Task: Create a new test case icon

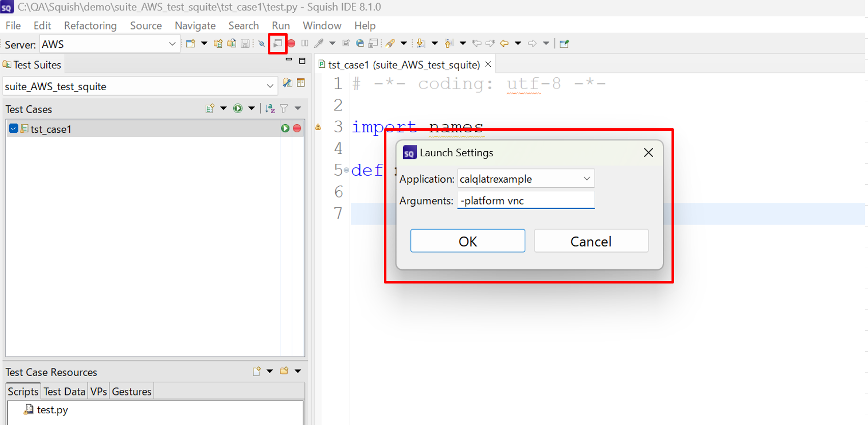Action: tap(210, 108)
